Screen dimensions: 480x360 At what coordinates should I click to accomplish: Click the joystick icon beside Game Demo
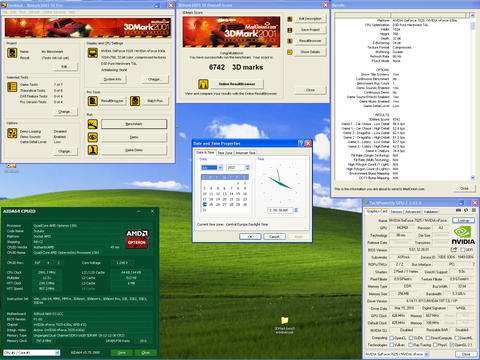point(93,150)
